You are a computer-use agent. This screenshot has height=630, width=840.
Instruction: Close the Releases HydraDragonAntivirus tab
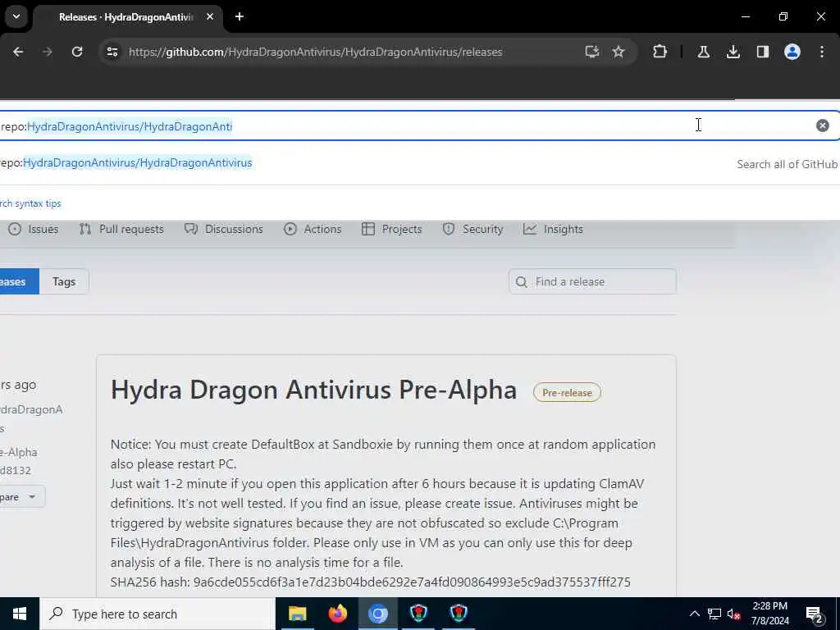pyautogui.click(x=210, y=16)
